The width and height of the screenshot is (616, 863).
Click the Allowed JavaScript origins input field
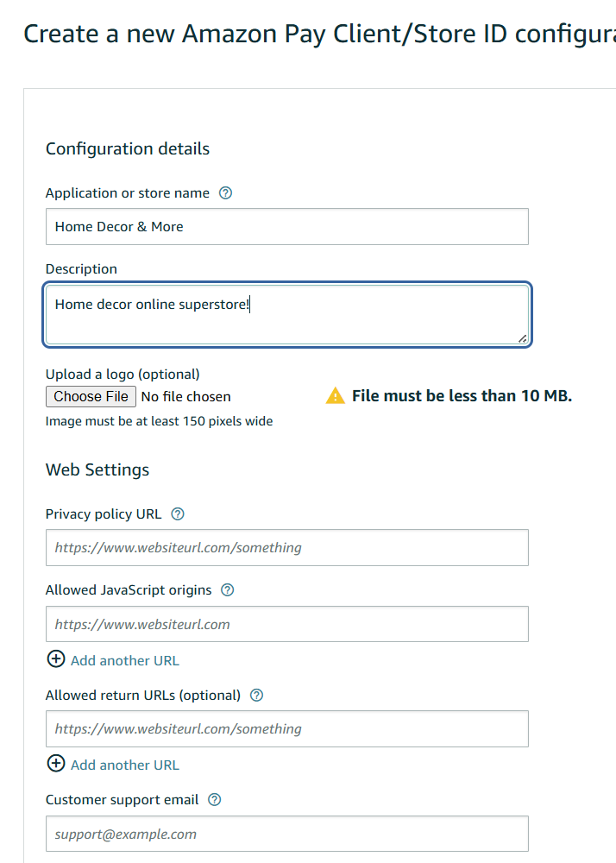pyautogui.click(x=286, y=624)
